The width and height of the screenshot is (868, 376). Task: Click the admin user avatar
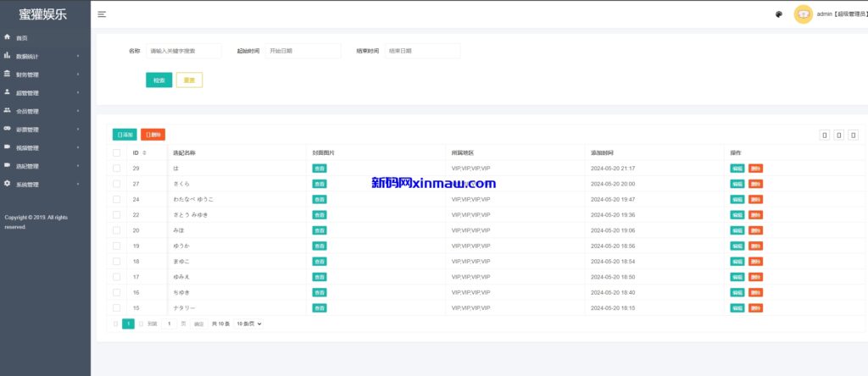(x=802, y=14)
